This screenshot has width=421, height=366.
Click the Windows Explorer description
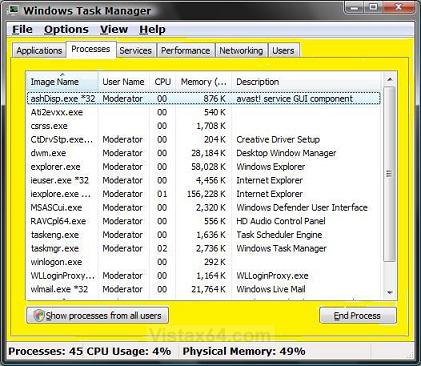(271, 167)
